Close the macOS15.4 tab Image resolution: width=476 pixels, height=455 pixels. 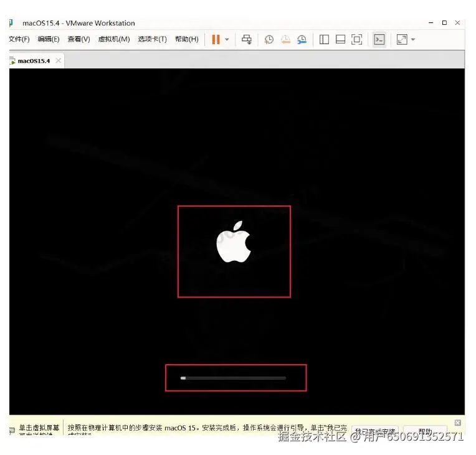[59, 60]
